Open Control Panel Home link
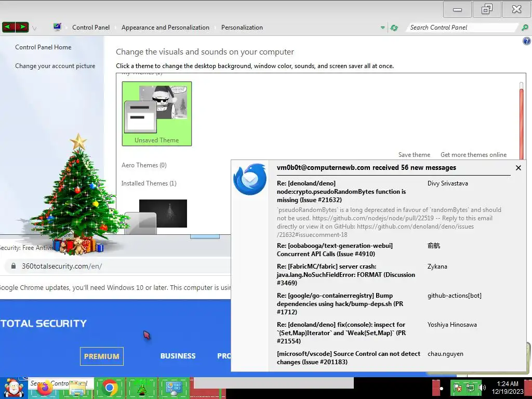The height and width of the screenshot is (399, 532). click(43, 47)
